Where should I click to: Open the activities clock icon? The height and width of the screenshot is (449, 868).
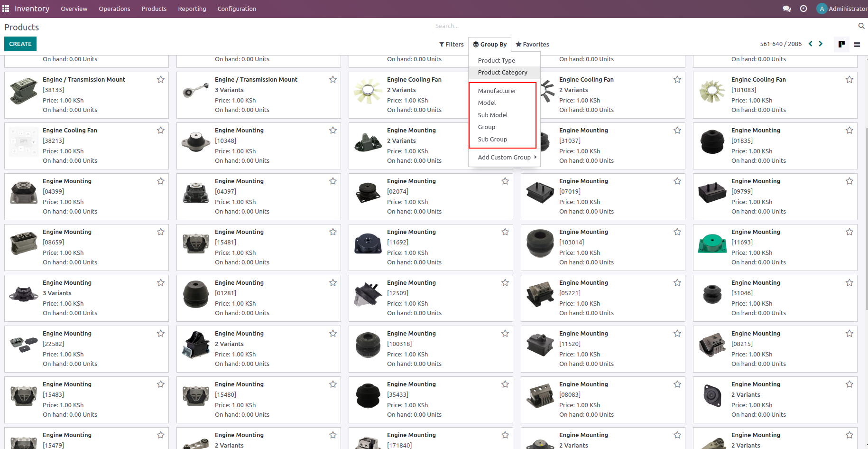(x=803, y=9)
